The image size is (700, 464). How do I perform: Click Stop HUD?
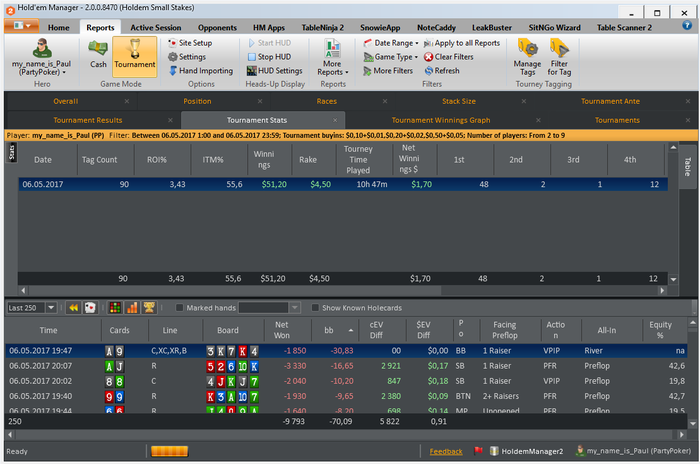[269, 57]
